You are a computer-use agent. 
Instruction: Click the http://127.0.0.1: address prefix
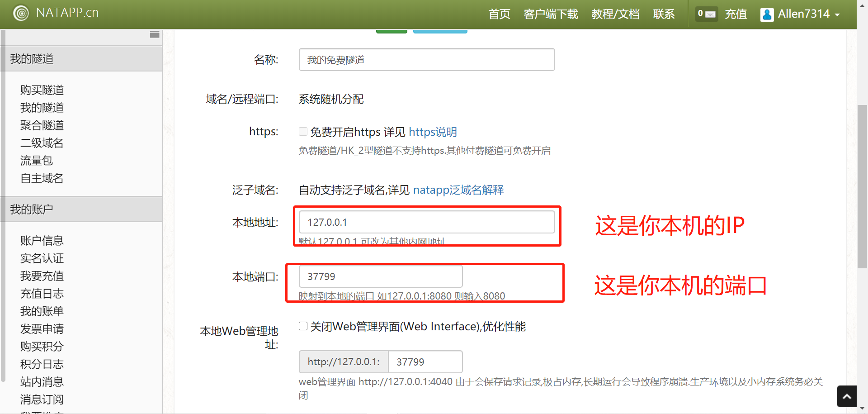[344, 362]
